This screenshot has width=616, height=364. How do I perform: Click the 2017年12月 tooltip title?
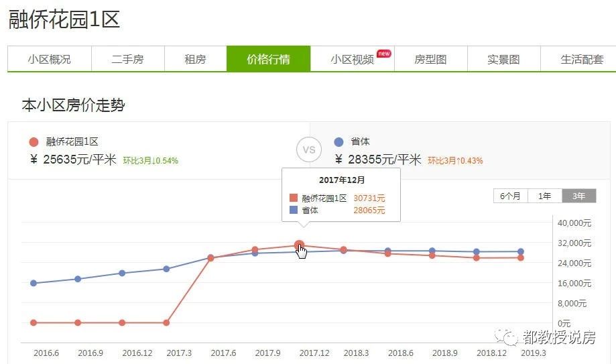pyautogui.click(x=342, y=180)
